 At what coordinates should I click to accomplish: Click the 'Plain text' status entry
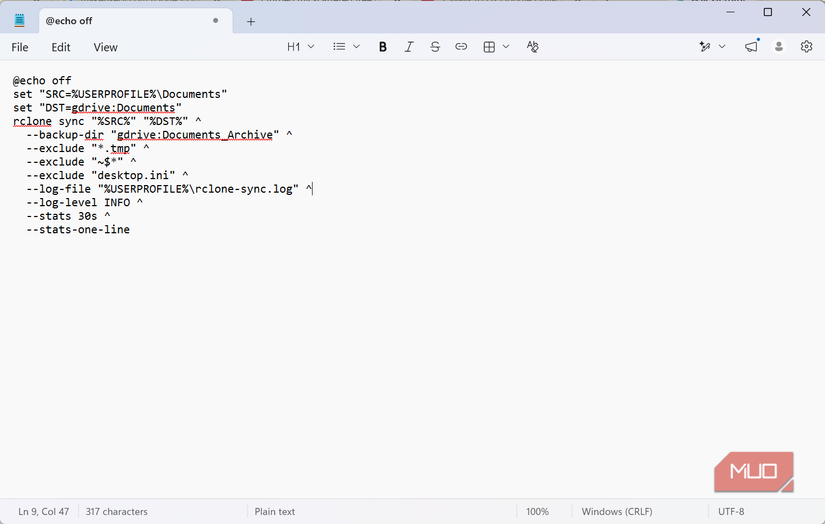[x=275, y=511]
